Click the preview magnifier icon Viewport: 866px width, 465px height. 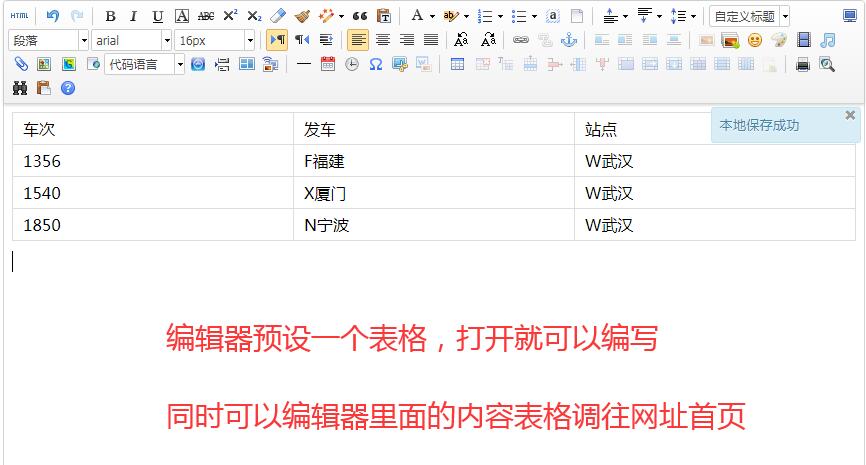(x=827, y=64)
